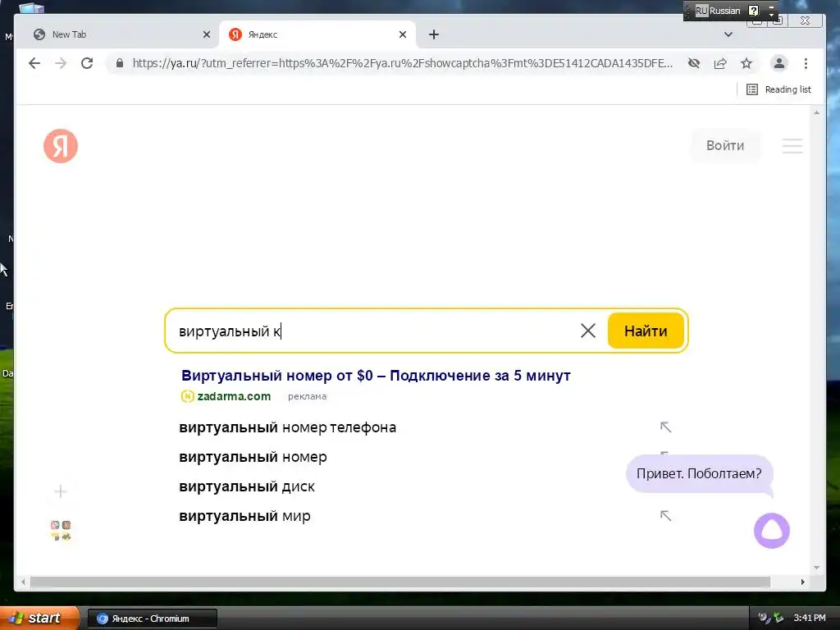Click the browser forward arrow
The height and width of the screenshot is (630, 840).
pos(61,63)
